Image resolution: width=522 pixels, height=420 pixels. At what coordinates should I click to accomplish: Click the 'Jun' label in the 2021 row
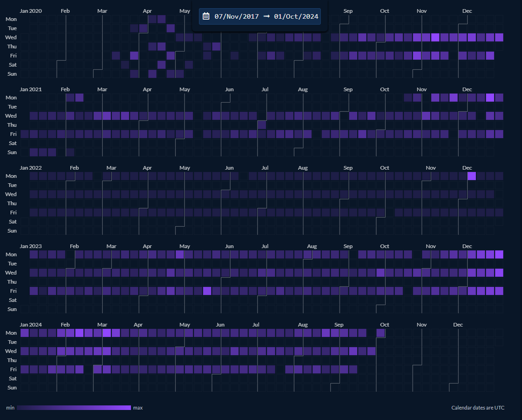pos(229,89)
